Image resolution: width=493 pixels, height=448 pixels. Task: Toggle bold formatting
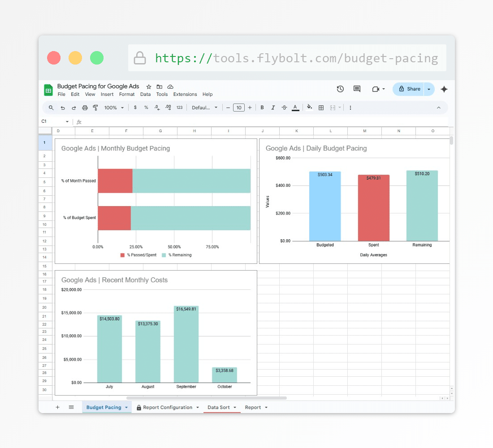coord(262,108)
